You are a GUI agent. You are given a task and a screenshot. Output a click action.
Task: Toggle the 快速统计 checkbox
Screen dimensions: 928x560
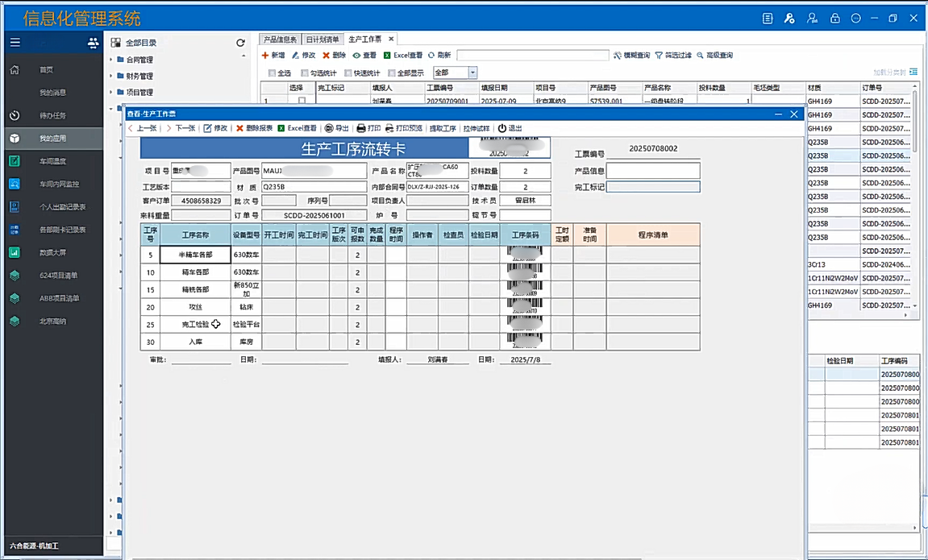click(347, 73)
